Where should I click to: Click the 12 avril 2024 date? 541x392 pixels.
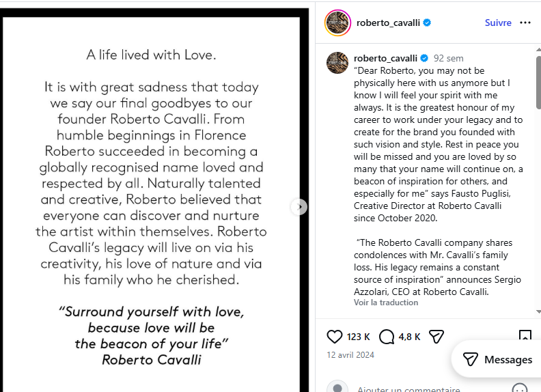[x=352, y=355]
